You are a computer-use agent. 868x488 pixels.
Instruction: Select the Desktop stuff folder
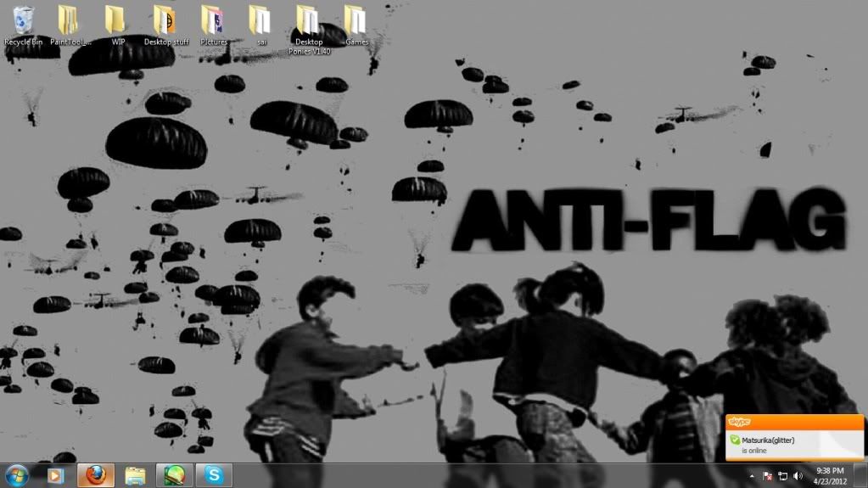pyautogui.click(x=166, y=25)
